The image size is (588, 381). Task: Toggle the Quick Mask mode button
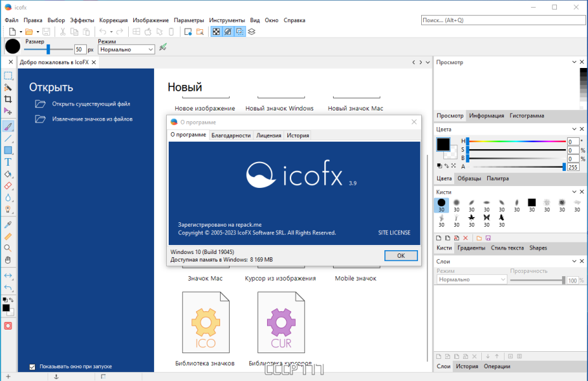(x=8, y=326)
